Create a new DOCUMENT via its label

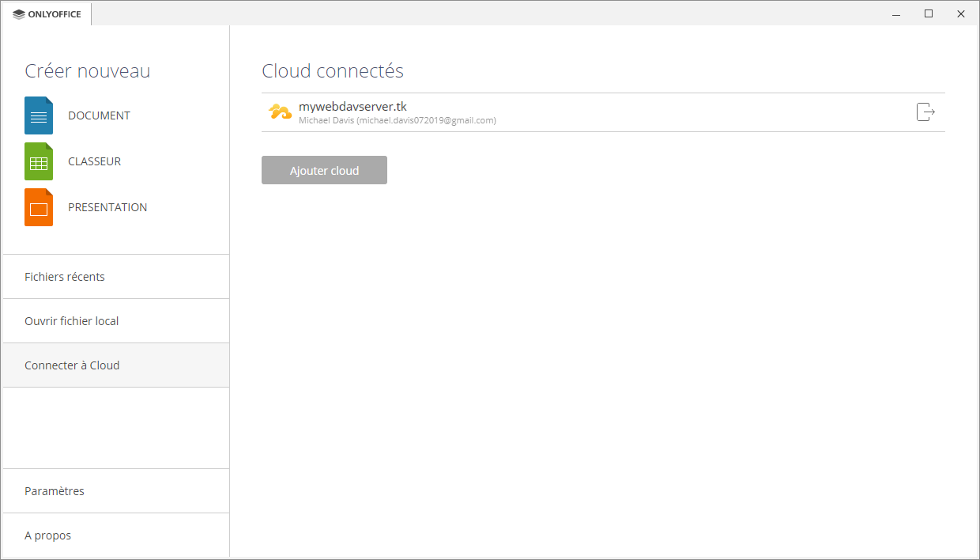[99, 115]
